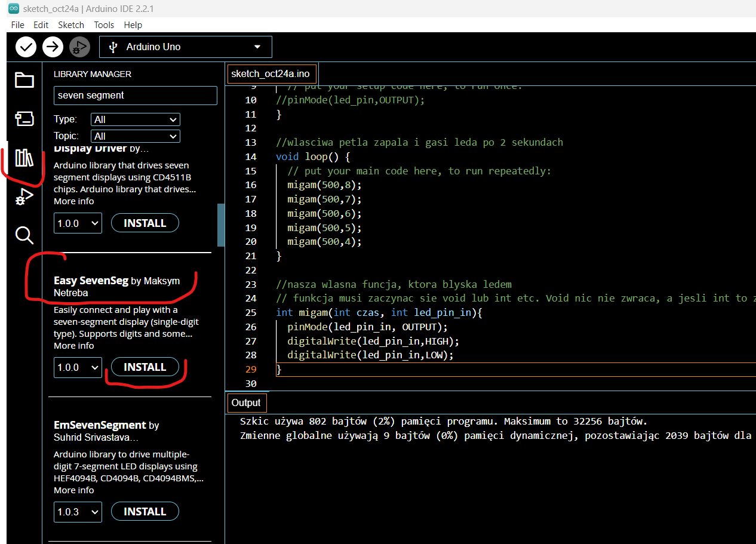Open More info for EmSevenSegment library

click(x=73, y=490)
